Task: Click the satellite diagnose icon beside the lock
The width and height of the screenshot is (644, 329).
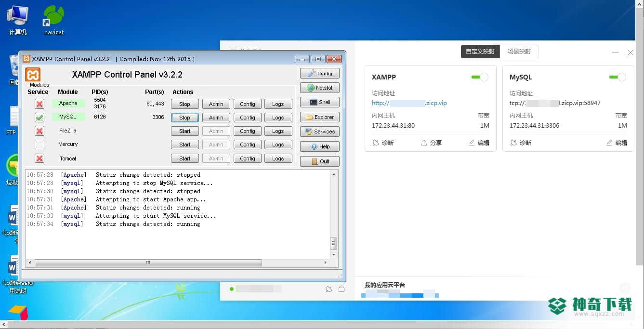Action: pos(329,289)
